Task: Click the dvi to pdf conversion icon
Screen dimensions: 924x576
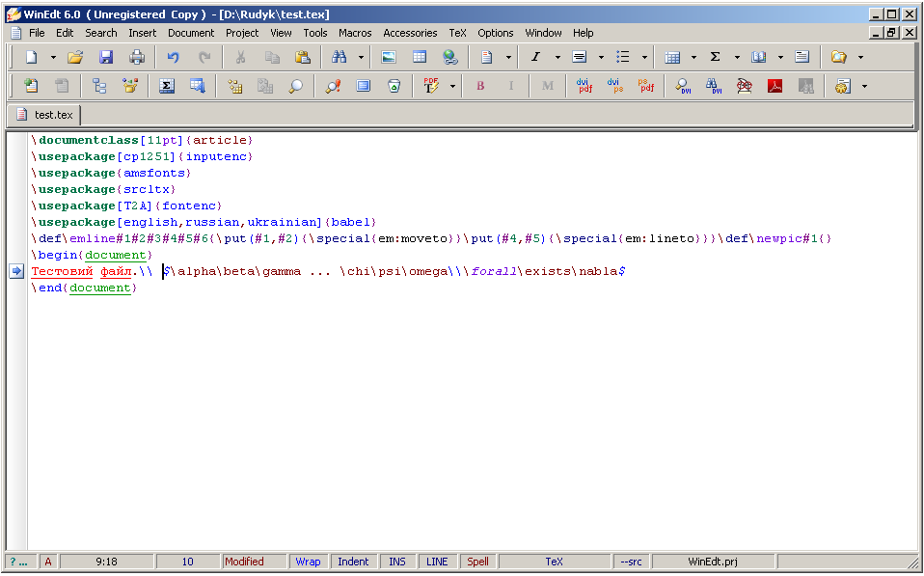Action: click(584, 86)
